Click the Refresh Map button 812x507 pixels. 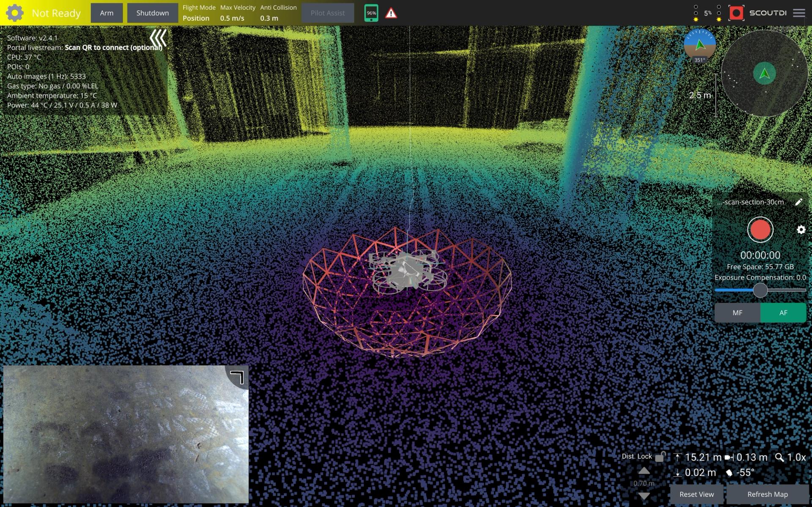coord(767,494)
